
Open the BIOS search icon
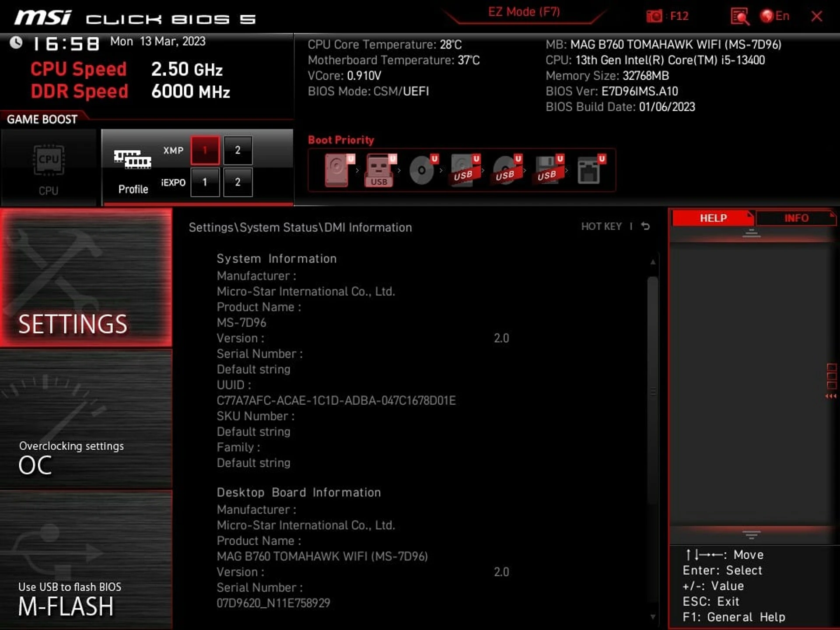(x=739, y=17)
